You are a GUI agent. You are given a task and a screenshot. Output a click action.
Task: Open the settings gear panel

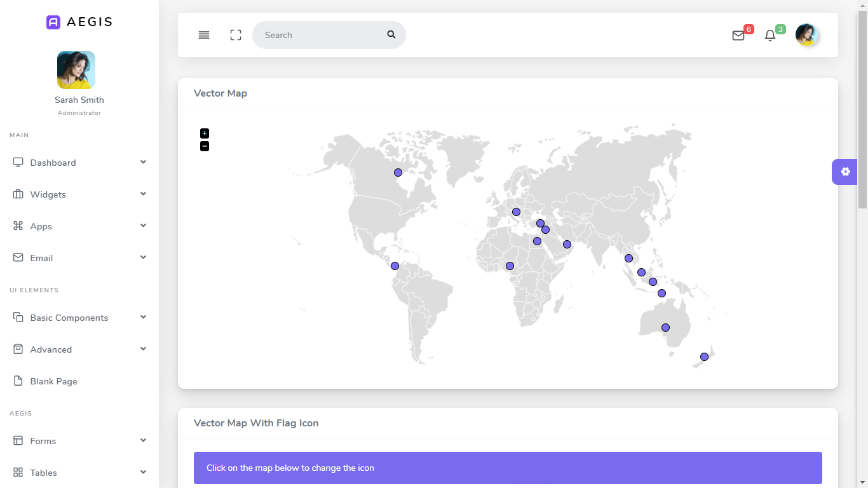(x=845, y=172)
